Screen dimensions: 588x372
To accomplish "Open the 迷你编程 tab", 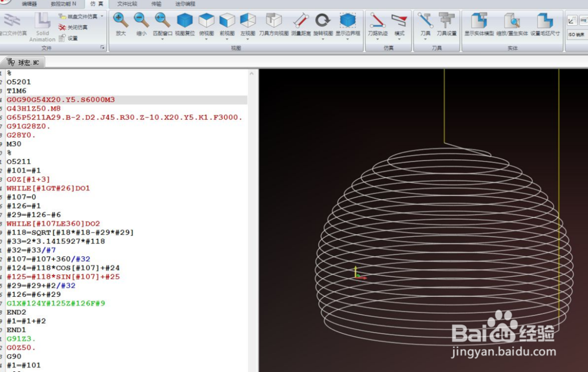I will pyautogui.click(x=185, y=4).
